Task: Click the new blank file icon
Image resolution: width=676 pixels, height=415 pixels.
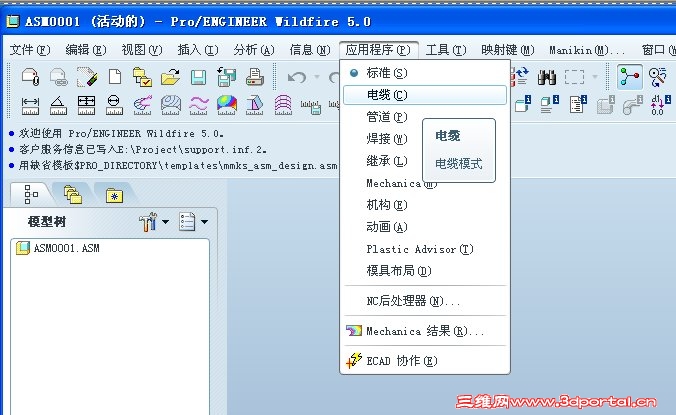Action: click(x=115, y=77)
